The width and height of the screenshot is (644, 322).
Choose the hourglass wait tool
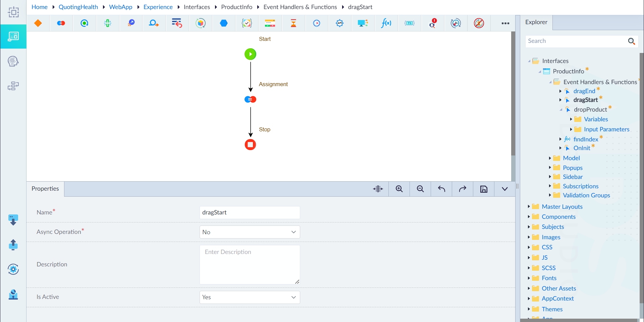293,23
